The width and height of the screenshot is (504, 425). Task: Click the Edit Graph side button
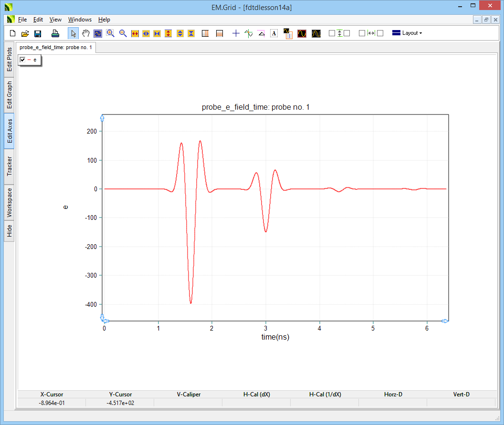[x=10, y=94]
